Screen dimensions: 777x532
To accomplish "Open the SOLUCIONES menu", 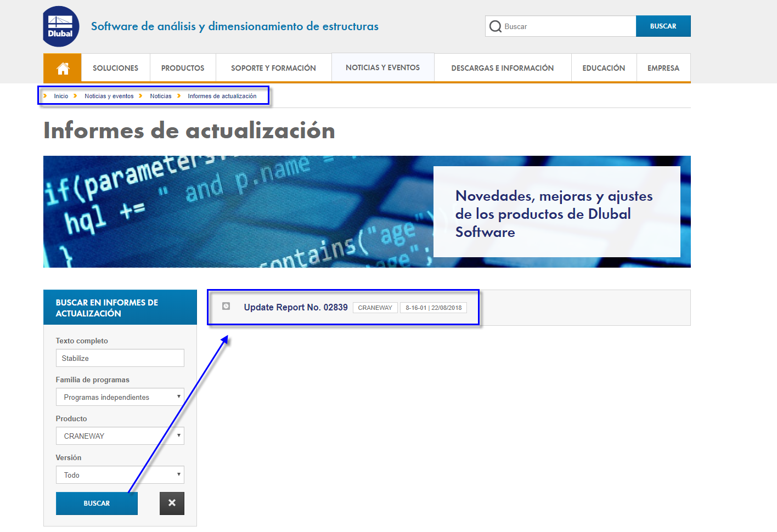I will click(115, 68).
